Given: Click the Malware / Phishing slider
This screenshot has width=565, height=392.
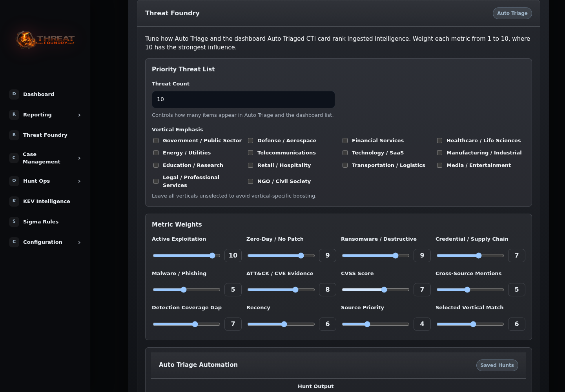Looking at the screenshot, I should (186, 290).
